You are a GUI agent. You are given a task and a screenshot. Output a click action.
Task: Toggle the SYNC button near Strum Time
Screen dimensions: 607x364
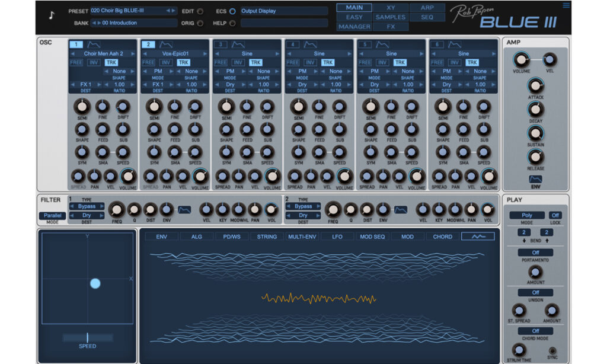[x=552, y=350]
